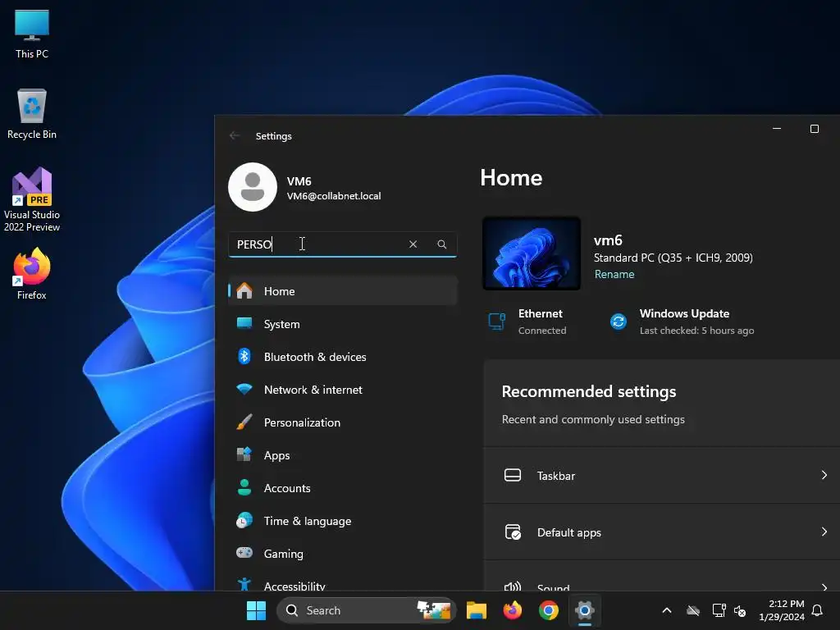Open File Explorer from taskbar
This screenshot has width=840, height=630.
pos(477,610)
